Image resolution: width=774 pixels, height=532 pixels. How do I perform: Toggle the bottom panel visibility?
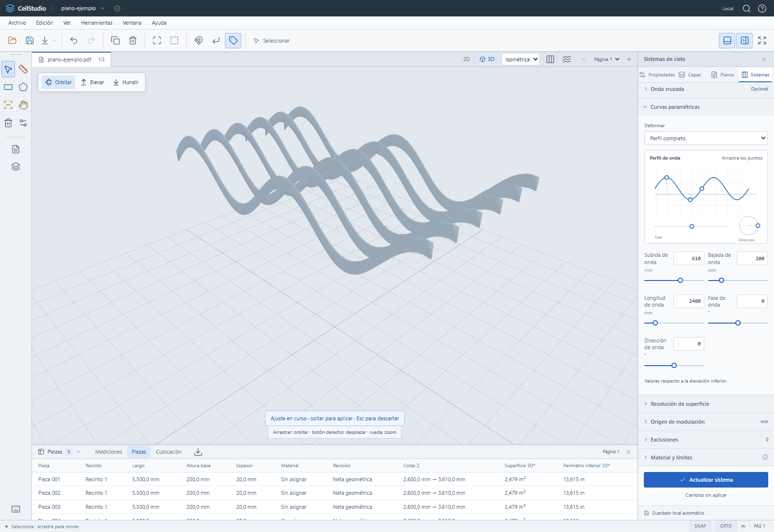tap(727, 41)
